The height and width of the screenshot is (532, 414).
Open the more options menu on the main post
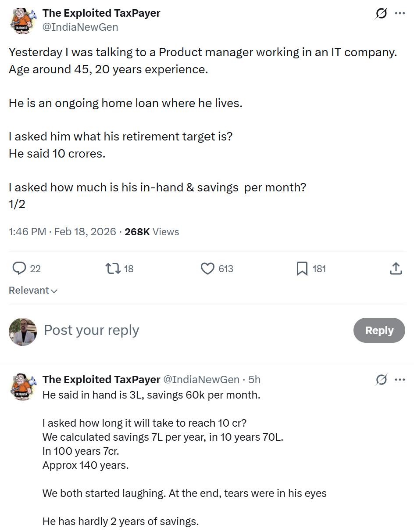[x=400, y=14]
